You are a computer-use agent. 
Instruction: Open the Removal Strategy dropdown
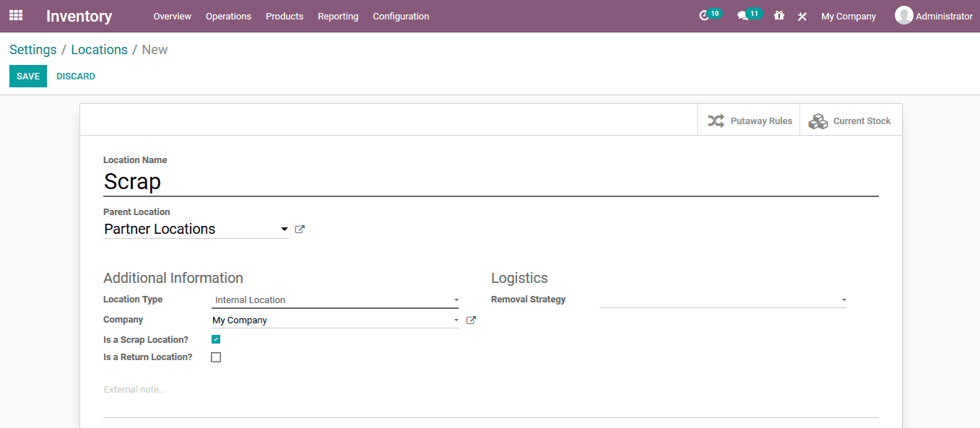pos(843,300)
